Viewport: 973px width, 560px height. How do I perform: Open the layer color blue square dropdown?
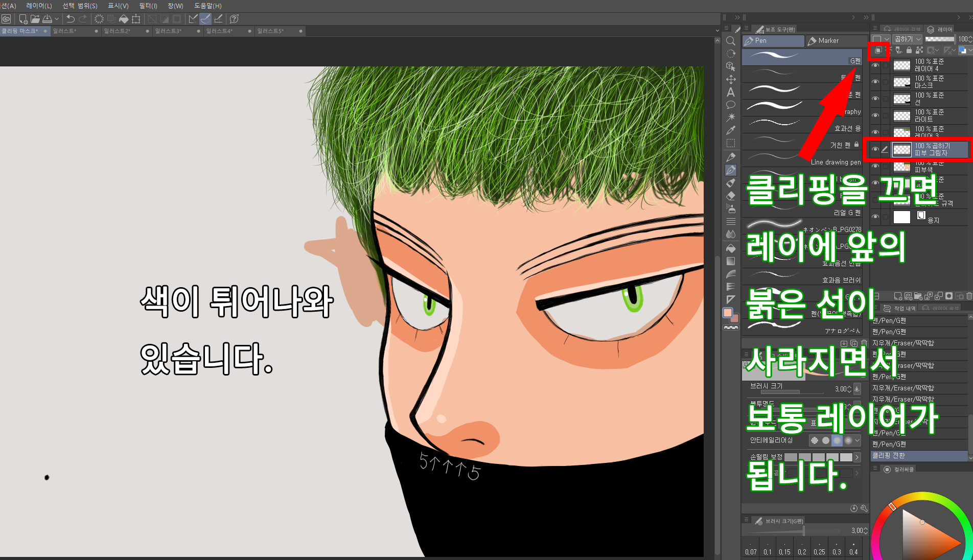[965, 50]
